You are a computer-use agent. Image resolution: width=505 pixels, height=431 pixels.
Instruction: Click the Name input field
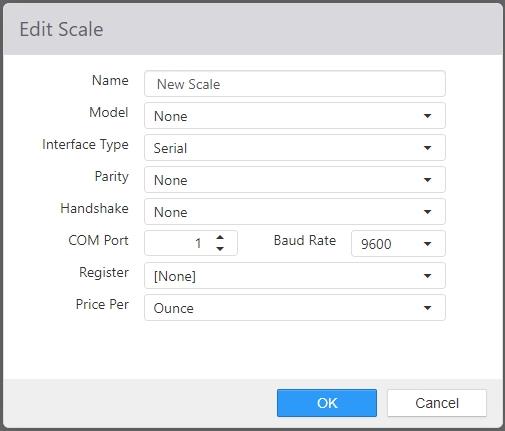(295, 84)
